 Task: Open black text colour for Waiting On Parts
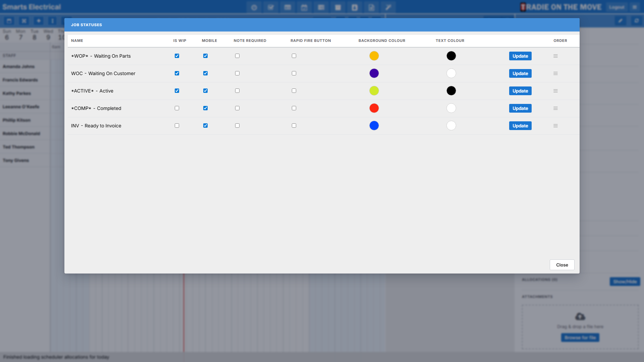tap(451, 56)
